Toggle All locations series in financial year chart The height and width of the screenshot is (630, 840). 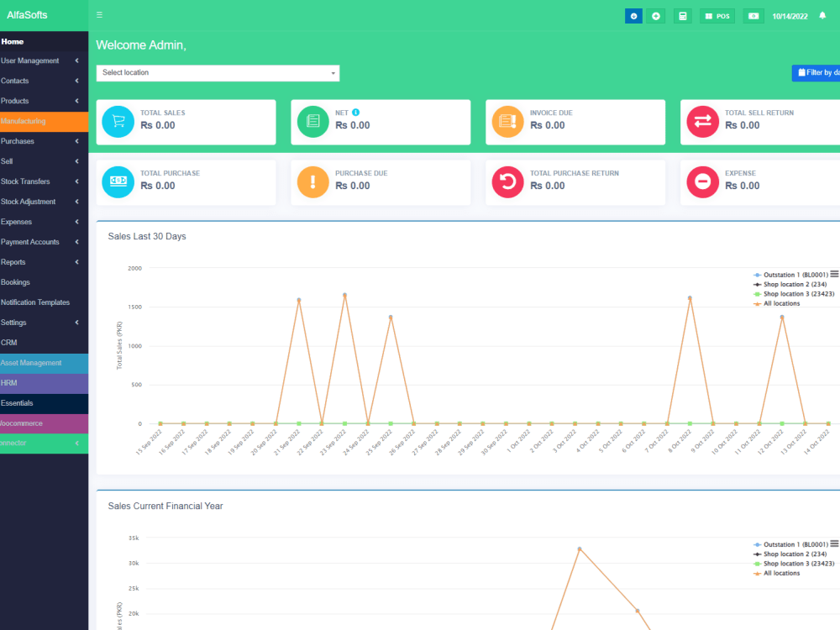click(781, 574)
